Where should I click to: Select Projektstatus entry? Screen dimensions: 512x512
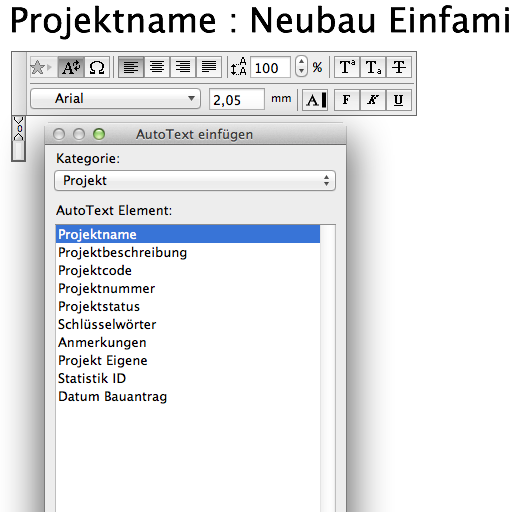point(188,306)
